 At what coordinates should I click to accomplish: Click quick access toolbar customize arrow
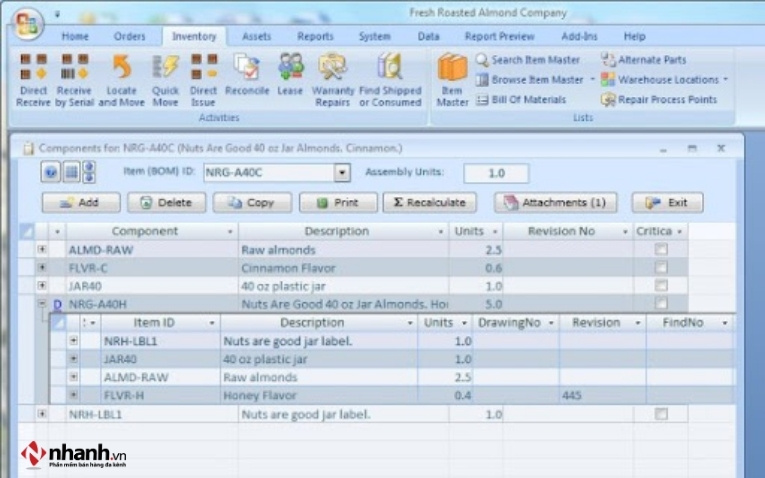click(57, 15)
